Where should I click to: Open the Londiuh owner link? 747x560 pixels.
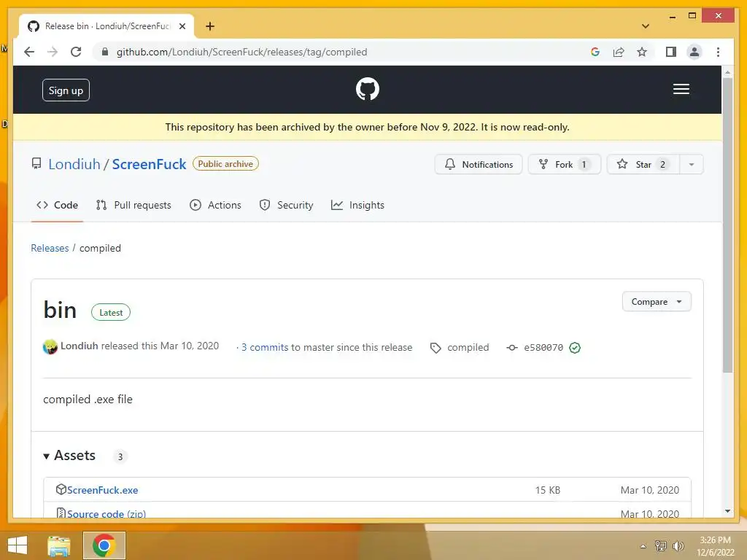pyautogui.click(x=74, y=164)
